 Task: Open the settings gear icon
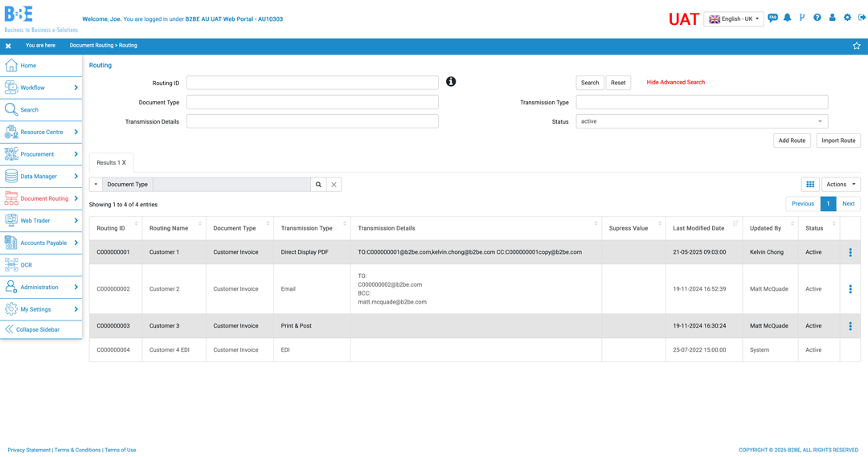pyautogui.click(x=847, y=18)
